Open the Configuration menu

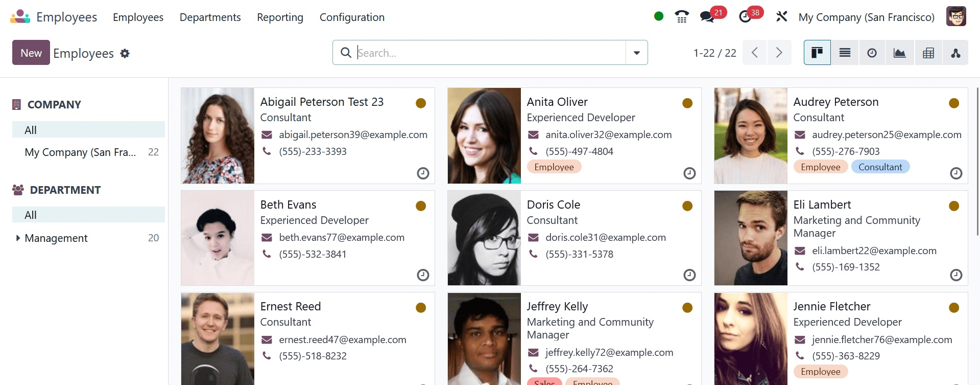click(x=352, y=17)
